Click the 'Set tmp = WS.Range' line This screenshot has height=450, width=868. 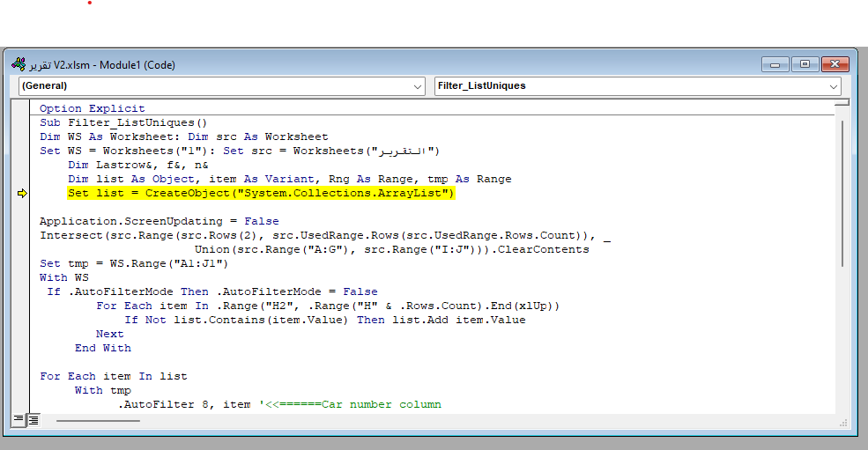coord(133,263)
